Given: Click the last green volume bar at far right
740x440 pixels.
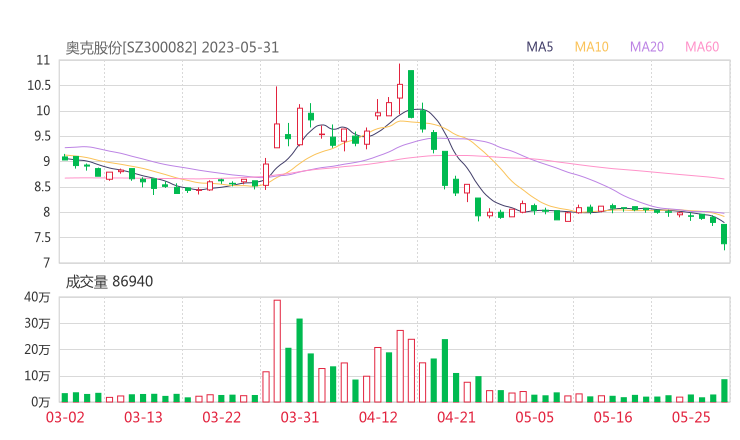Looking at the screenshot, I should click(x=724, y=390).
